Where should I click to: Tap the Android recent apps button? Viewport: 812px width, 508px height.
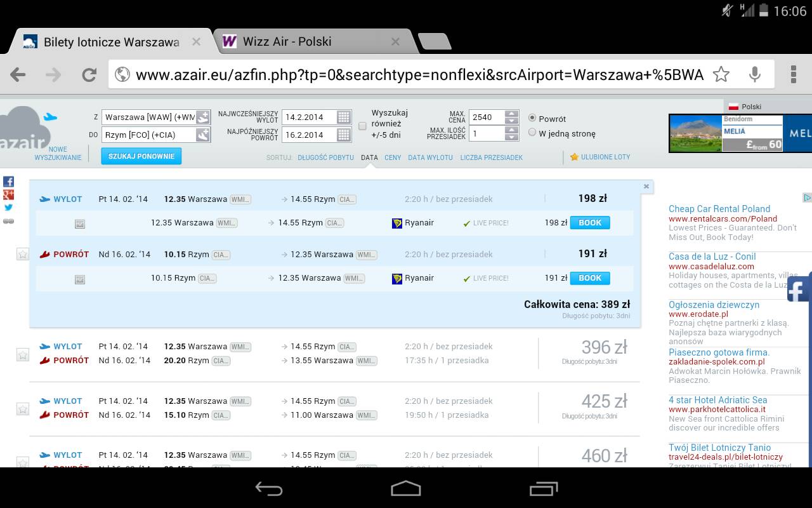point(543,488)
